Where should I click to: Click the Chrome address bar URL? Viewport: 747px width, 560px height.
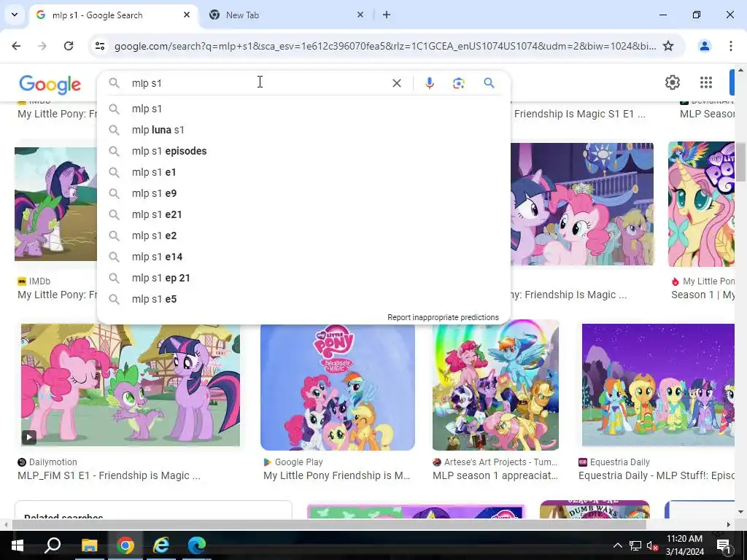coord(385,46)
